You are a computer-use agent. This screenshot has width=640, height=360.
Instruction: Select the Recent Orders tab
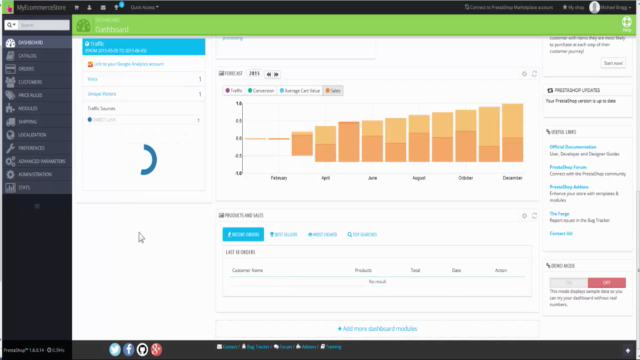pos(243,234)
